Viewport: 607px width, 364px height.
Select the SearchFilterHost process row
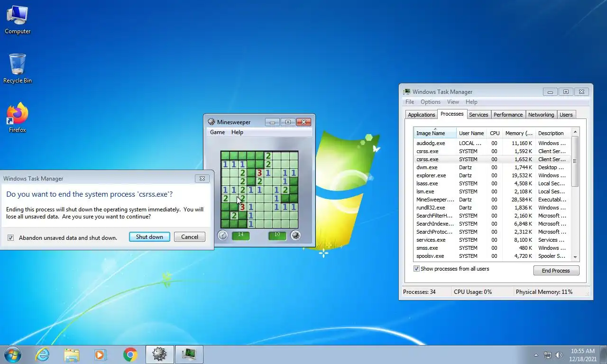[492, 216]
